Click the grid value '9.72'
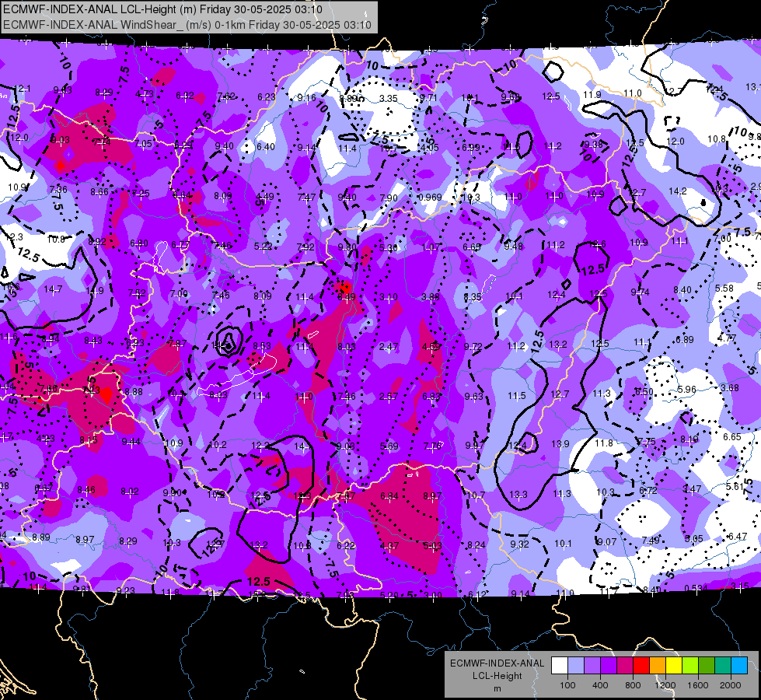This screenshot has width=761, height=700. click(x=473, y=347)
